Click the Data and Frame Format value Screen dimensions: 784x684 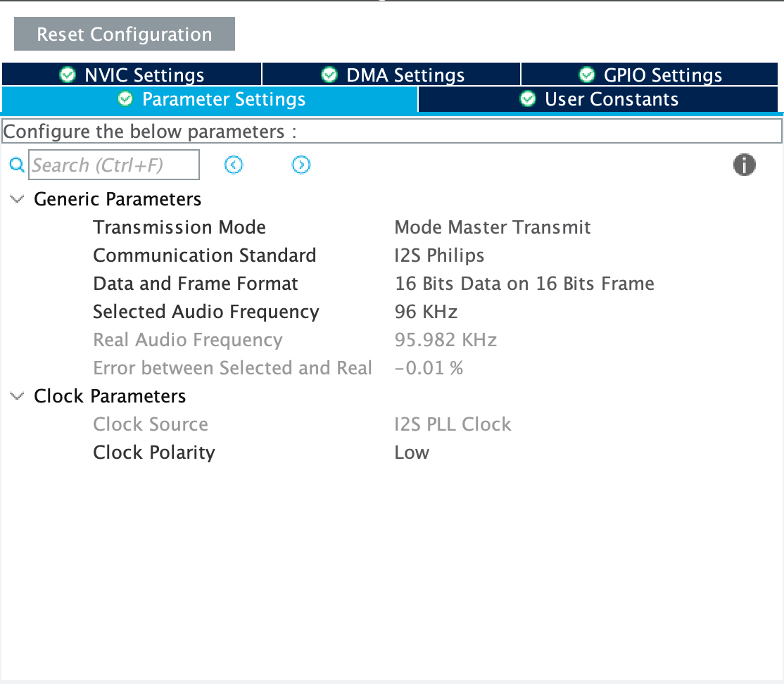pos(524,283)
